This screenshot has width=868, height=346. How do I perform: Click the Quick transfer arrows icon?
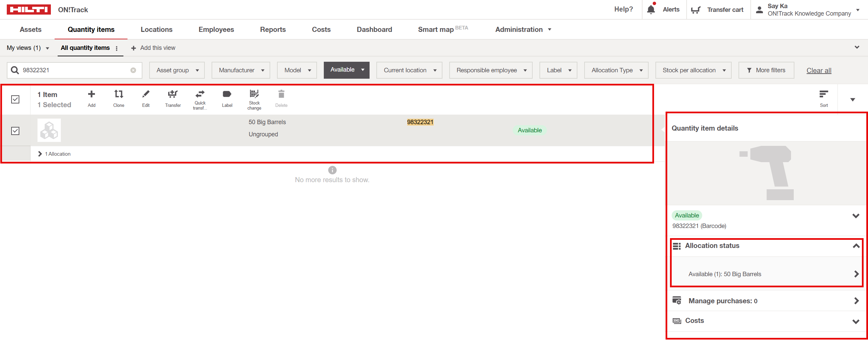tap(200, 94)
